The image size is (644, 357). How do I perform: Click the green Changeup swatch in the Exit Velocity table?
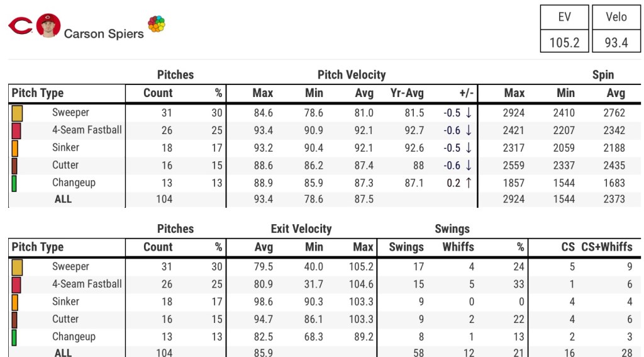point(14,337)
